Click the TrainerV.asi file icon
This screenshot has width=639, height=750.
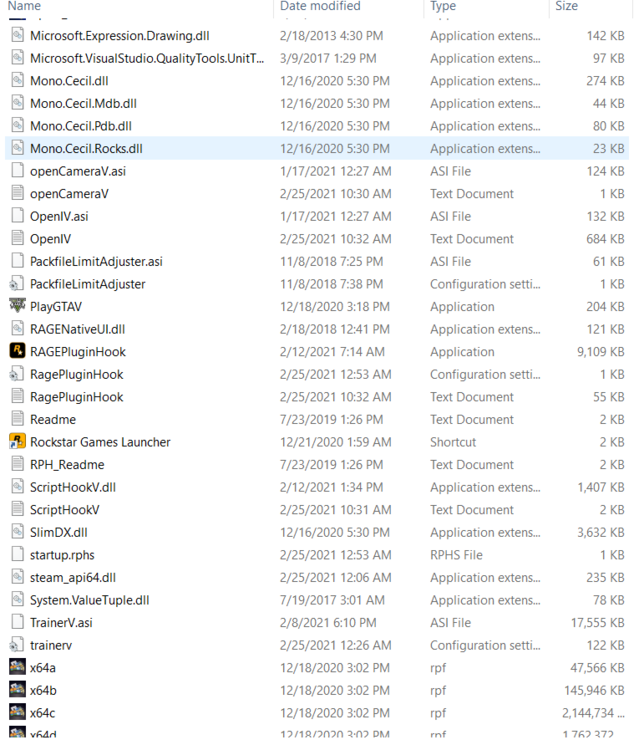(18, 622)
